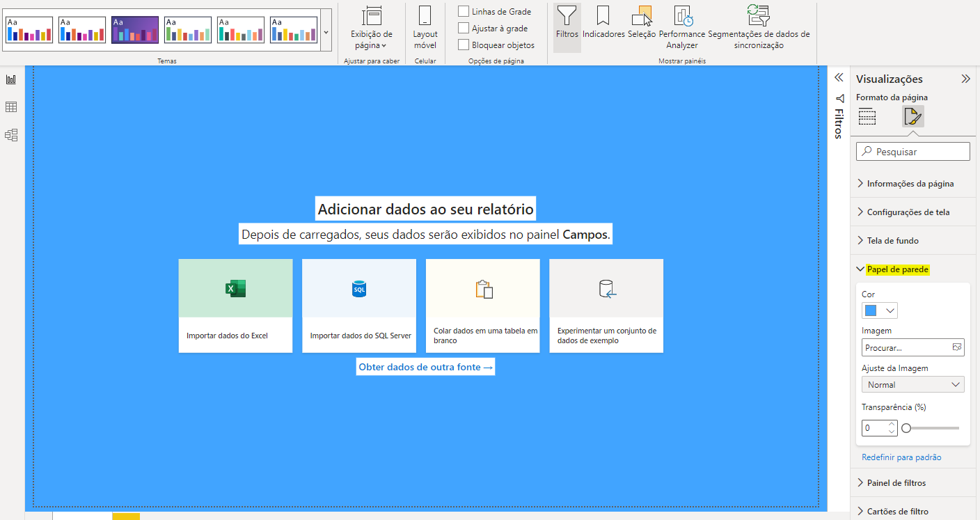Switch to Model view in left sidebar

coord(11,135)
